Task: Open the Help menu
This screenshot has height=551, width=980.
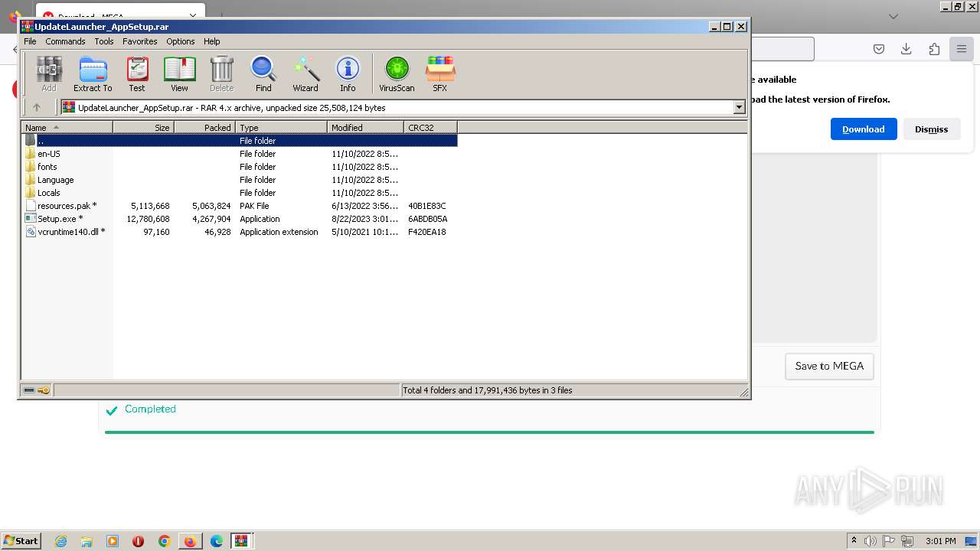Action: [x=212, y=41]
